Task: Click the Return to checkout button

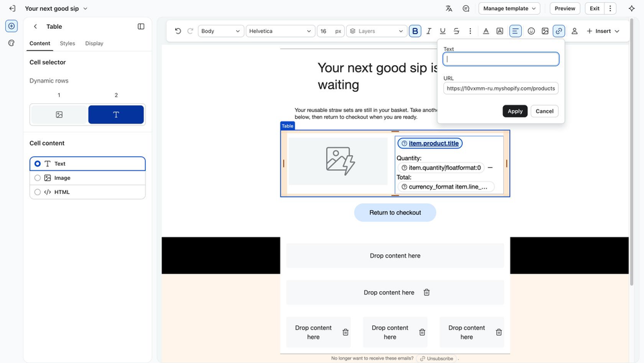Action: 395,212
